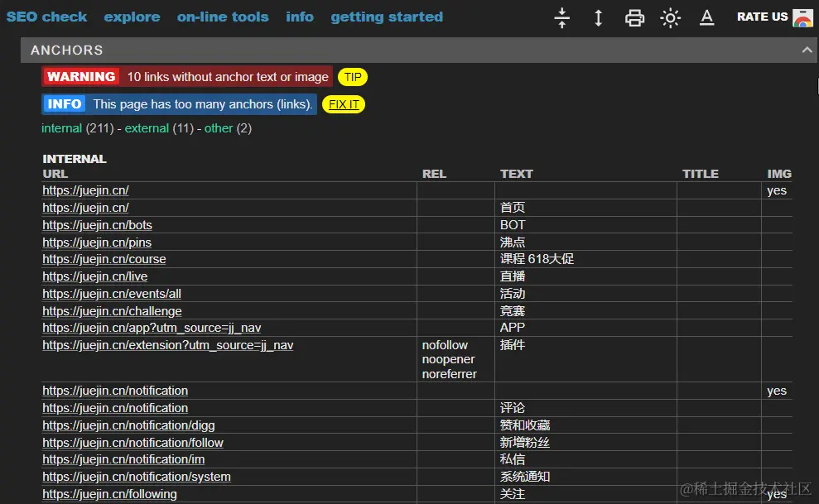The width and height of the screenshot is (819, 504).
Task: Open the juejin.cn/notification link in the 评论 row
Action: click(115, 408)
